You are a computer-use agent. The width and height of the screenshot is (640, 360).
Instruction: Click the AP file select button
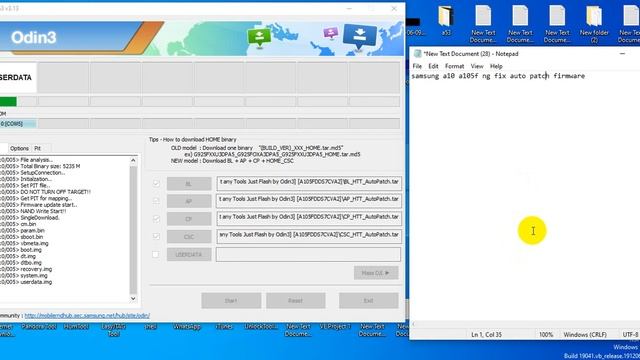(189, 201)
